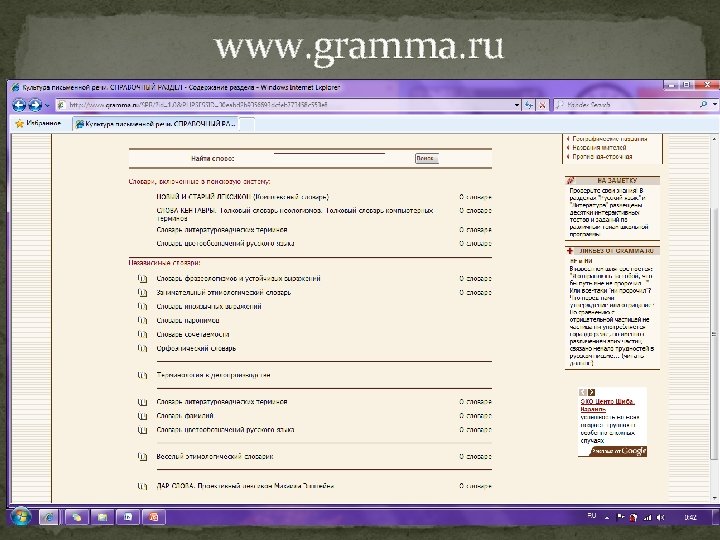Click book icon for Орфоэпический словарь

(x=142, y=349)
